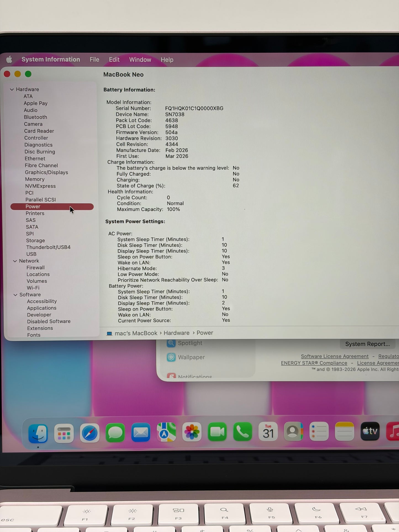
Task: Click the System Report… button
Action: (368, 344)
